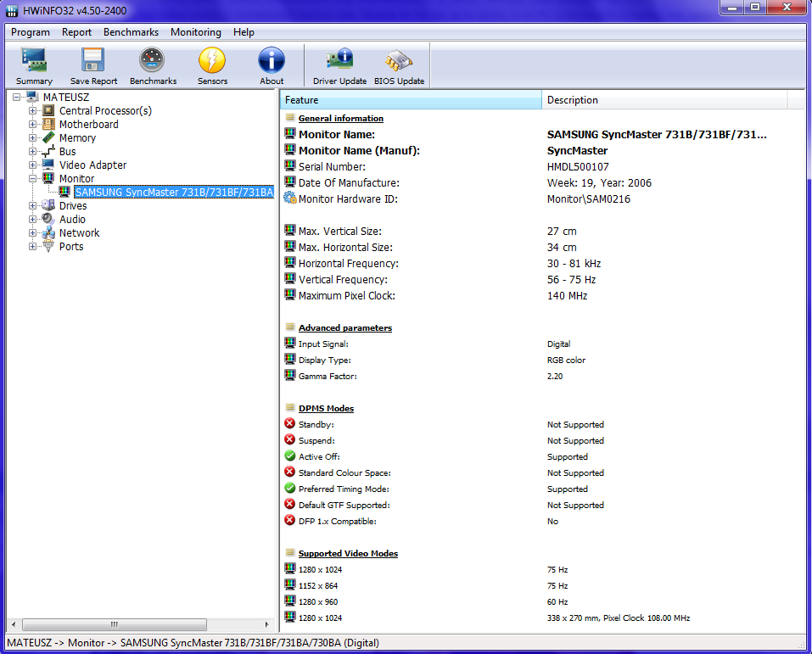Click the red X beside DFP 1.x Compatible
The width and height of the screenshot is (812, 654).
(290, 520)
